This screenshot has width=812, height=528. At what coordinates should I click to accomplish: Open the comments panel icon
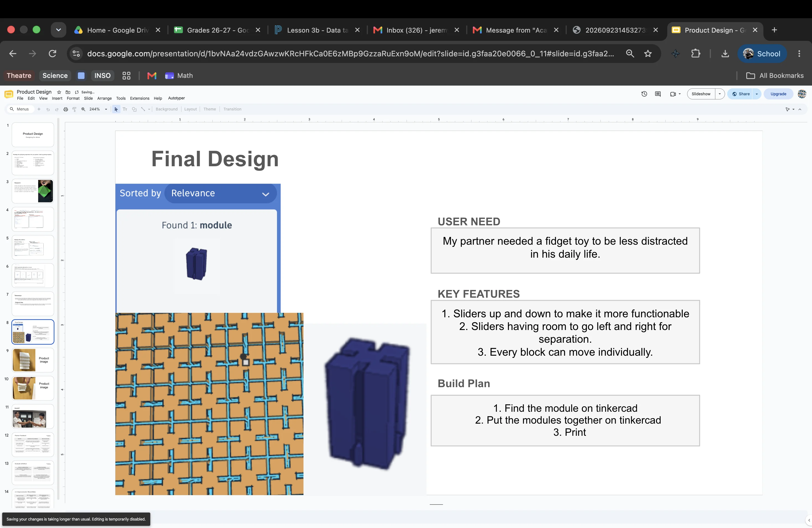tap(658, 94)
